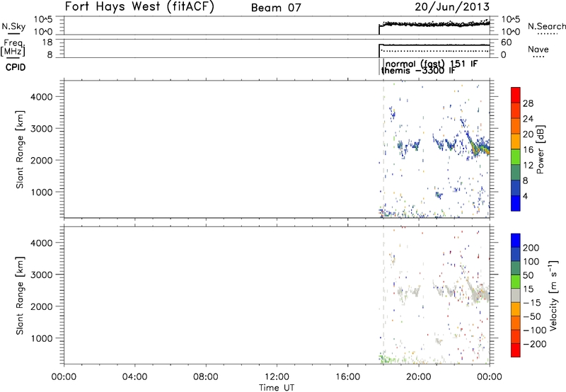Click the '16' power colorbar label
566x392 pixels.
coord(528,150)
